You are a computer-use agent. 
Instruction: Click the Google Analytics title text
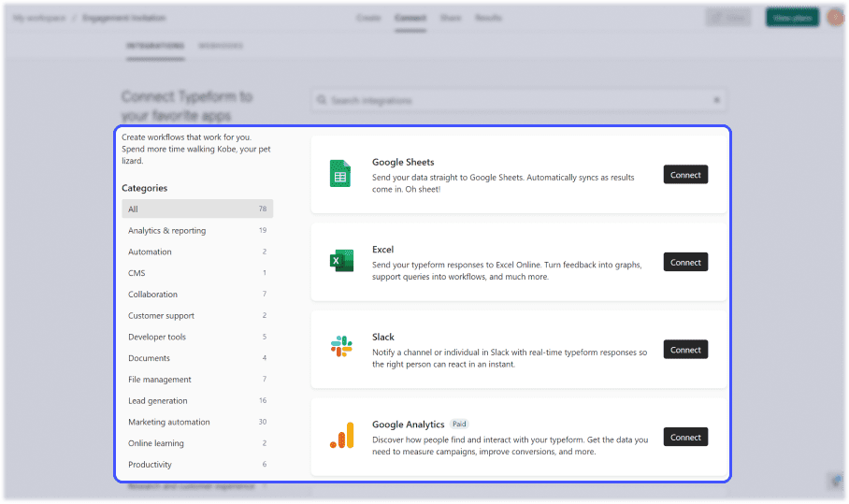click(408, 425)
